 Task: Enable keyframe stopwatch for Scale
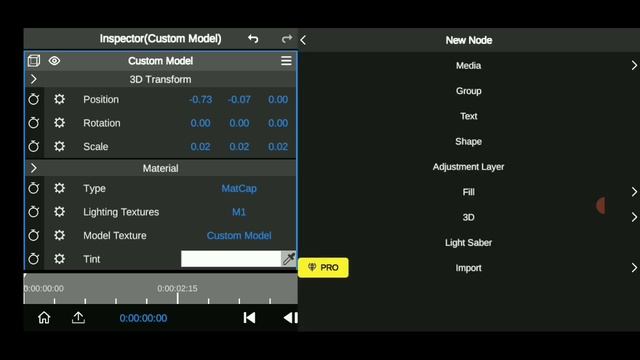(x=34, y=147)
